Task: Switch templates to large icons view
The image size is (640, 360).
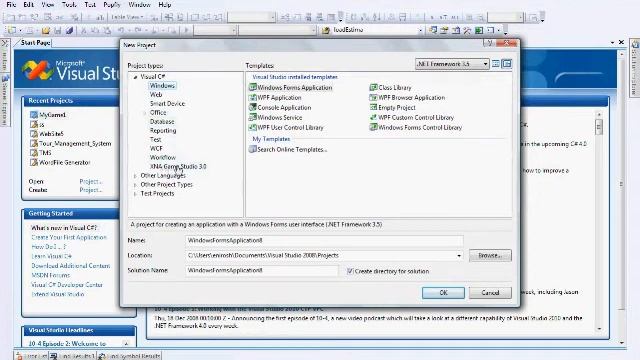Action: [496, 64]
